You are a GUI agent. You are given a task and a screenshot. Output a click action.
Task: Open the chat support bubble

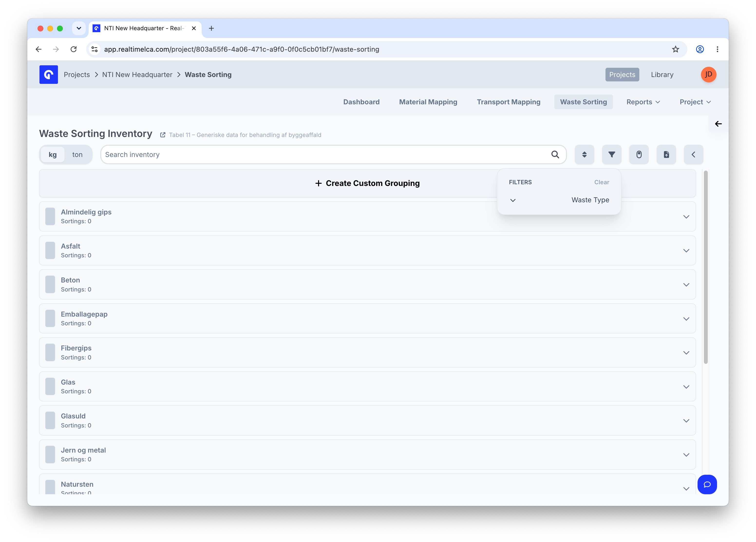tap(707, 484)
